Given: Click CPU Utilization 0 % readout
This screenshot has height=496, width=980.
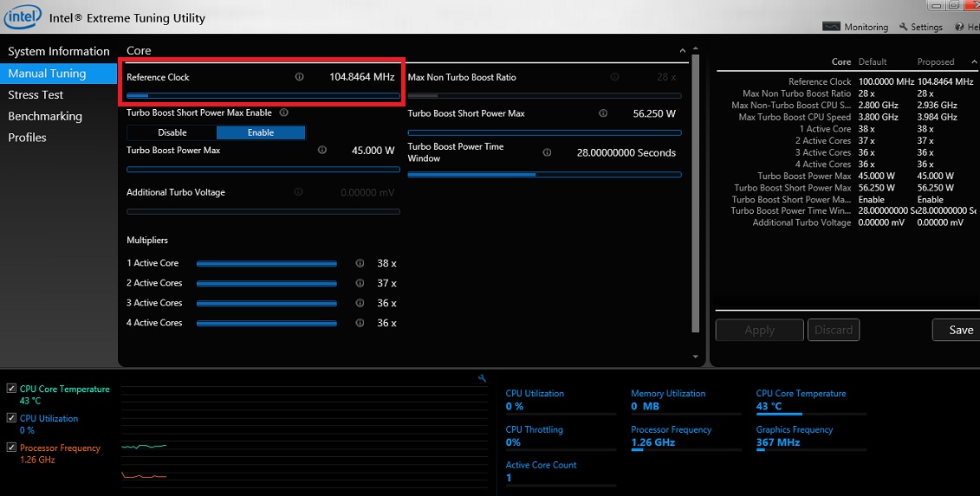Looking at the screenshot, I should click(x=561, y=401).
